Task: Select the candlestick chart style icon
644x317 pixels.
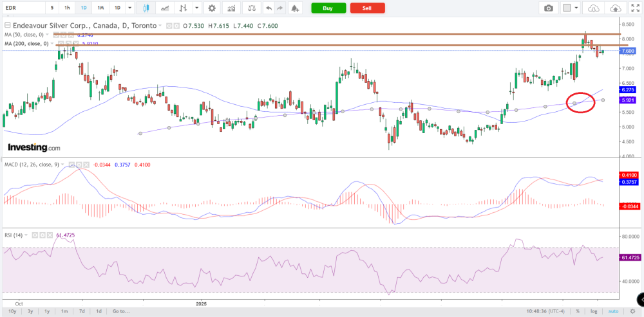Action: click(146, 8)
